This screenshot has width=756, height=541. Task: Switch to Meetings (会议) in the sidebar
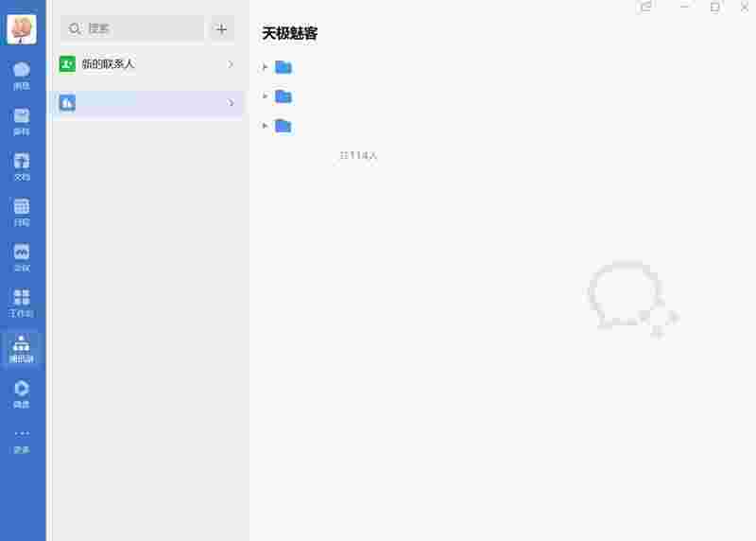21,257
